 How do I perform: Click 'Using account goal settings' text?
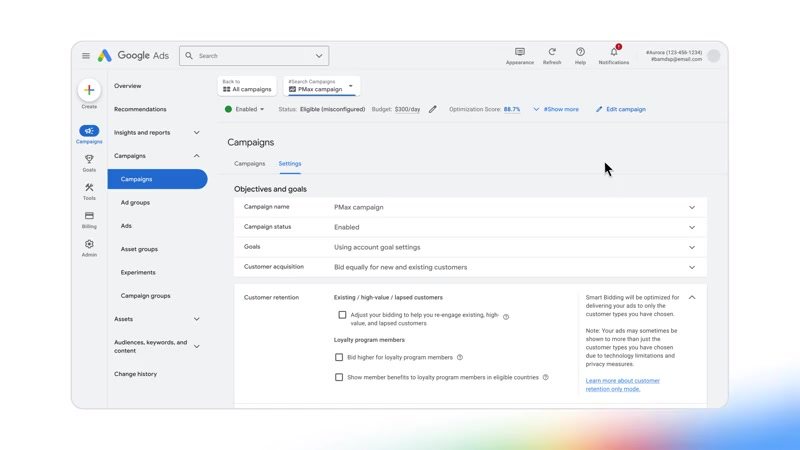click(377, 247)
